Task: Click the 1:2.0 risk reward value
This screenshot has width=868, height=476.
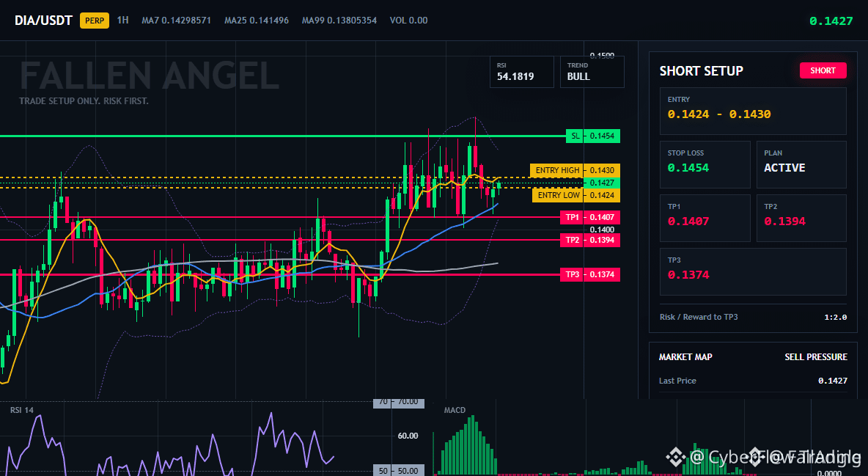Action: click(835, 318)
